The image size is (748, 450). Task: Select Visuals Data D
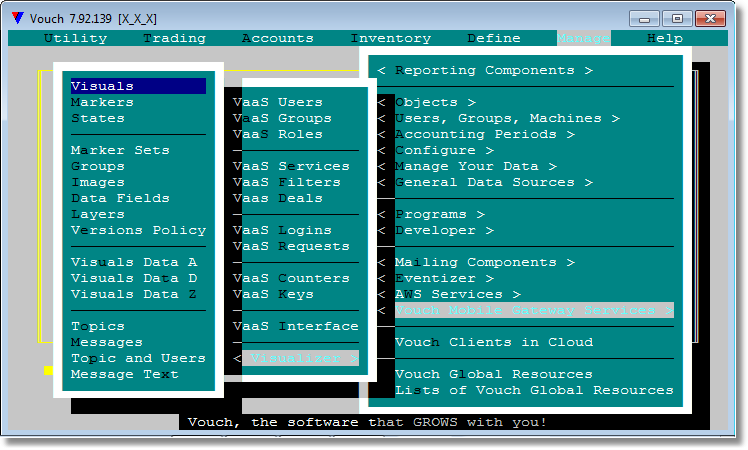pos(134,278)
